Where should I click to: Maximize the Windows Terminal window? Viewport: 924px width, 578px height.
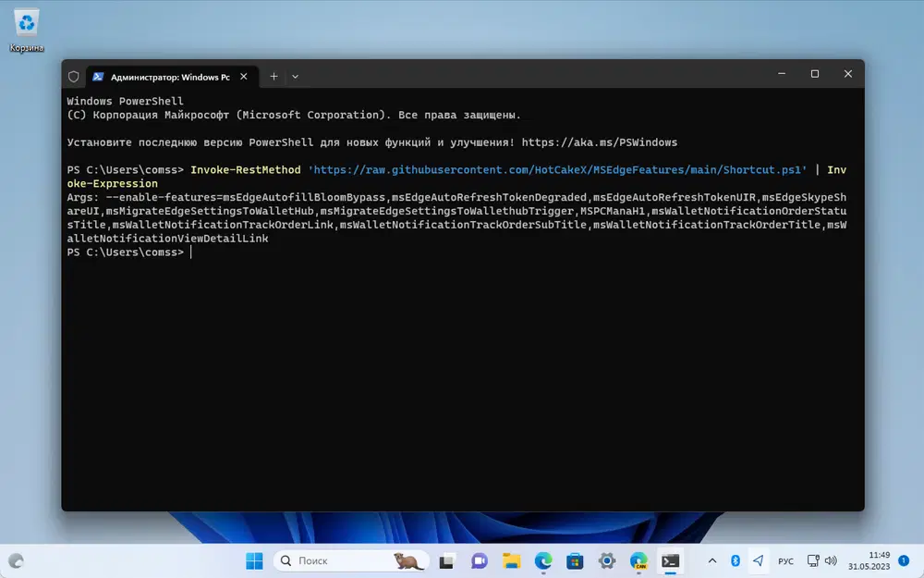click(815, 74)
